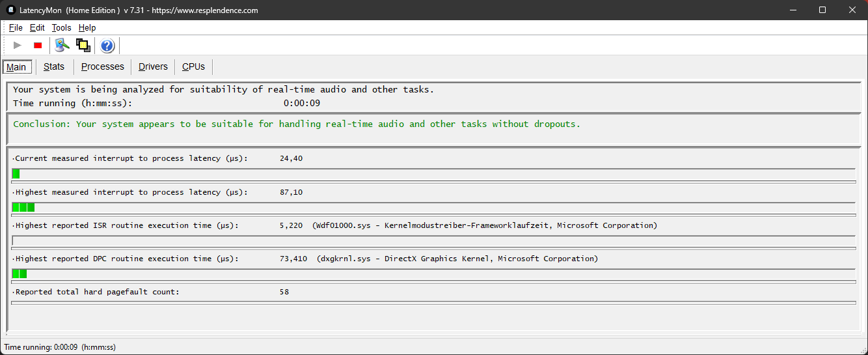Open the Processes tab
The image size is (868, 355).
click(x=102, y=66)
